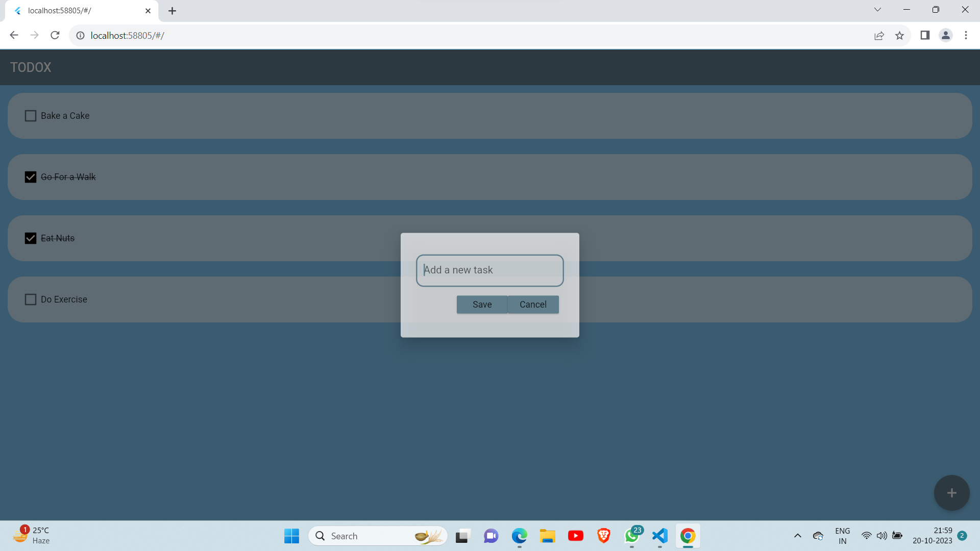Click the floating add task plus icon
The height and width of the screenshot is (551, 980).
pyautogui.click(x=951, y=493)
